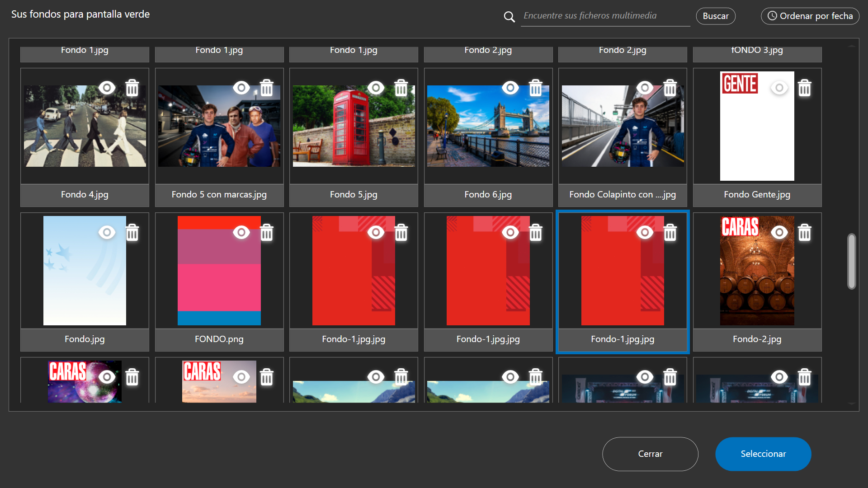Click the 'fONDO 3.jpg' label
This screenshot has width=868, height=488.
point(757,50)
